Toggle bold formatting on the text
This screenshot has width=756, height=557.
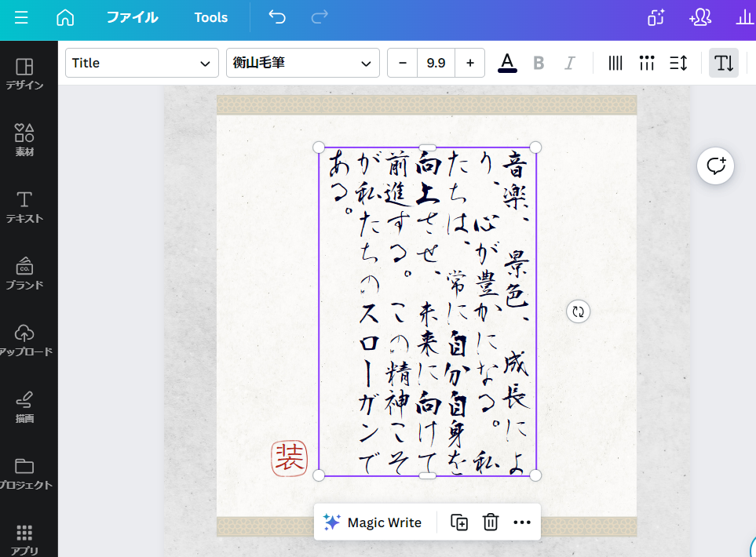[539, 63]
